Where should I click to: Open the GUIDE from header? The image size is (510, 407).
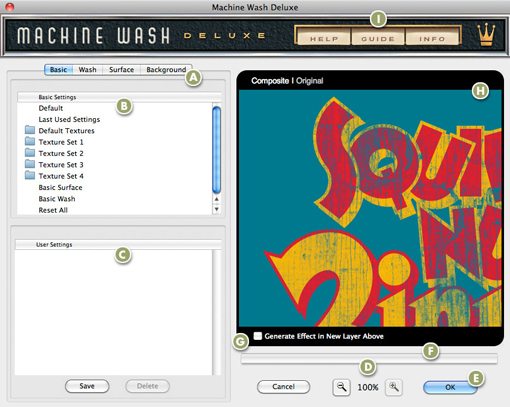pyautogui.click(x=378, y=36)
